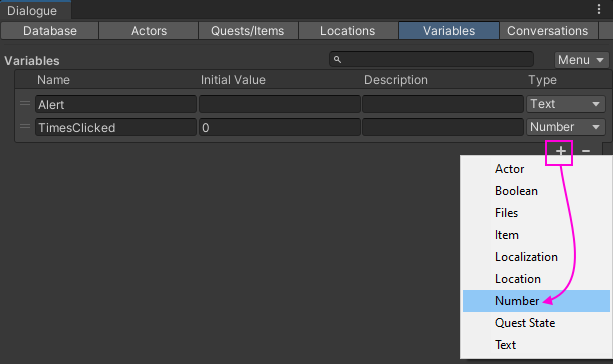Grab the drag handle beside Alert row
613x364 pixels.
coord(25,104)
